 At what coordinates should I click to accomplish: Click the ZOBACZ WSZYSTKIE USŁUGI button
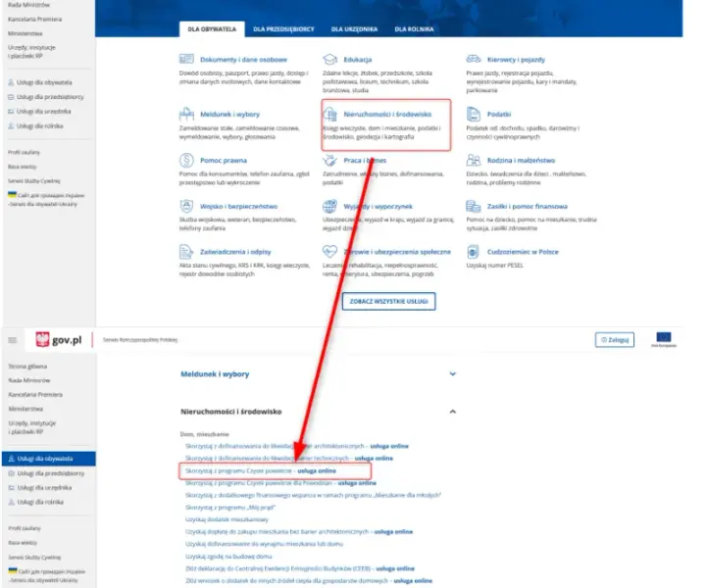(388, 302)
